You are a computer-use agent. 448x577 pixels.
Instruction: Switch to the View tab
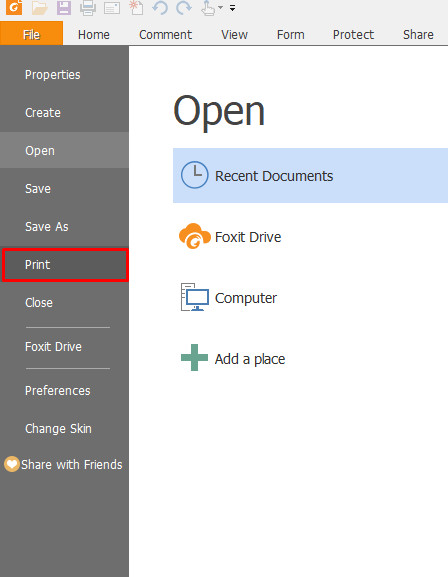234,35
